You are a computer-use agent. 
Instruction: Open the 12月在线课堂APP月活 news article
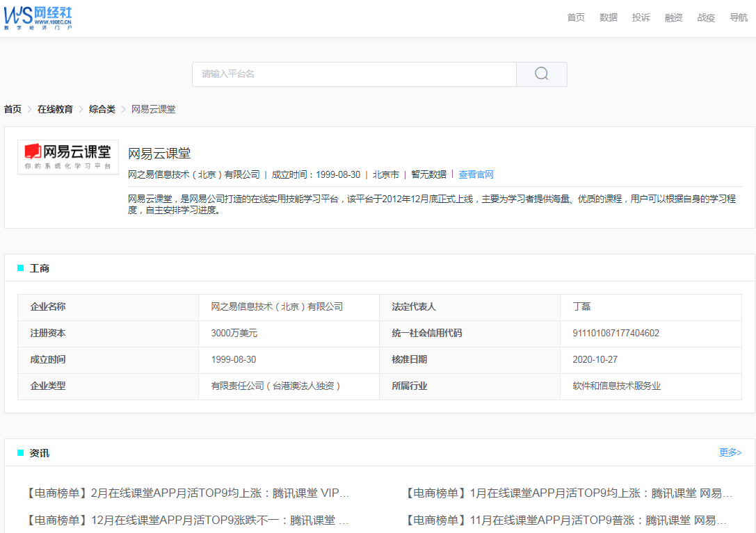click(187, 520)
